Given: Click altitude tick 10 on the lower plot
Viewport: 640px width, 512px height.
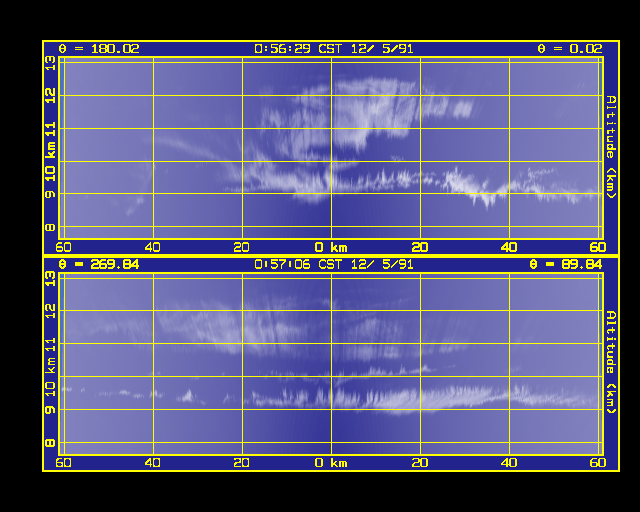Looking at the screenshot, I should [x=50, y=389].
